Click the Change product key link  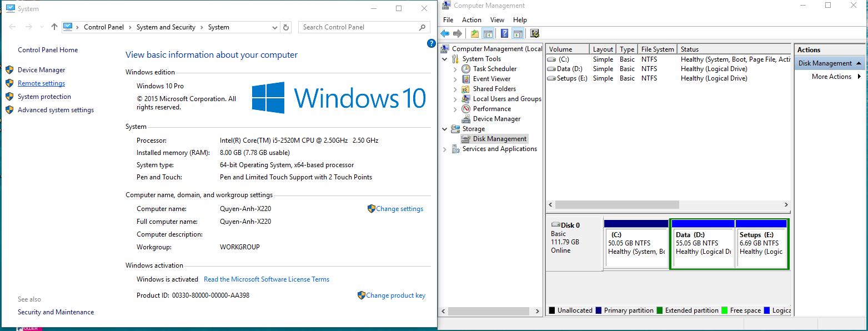coord(395,295)
